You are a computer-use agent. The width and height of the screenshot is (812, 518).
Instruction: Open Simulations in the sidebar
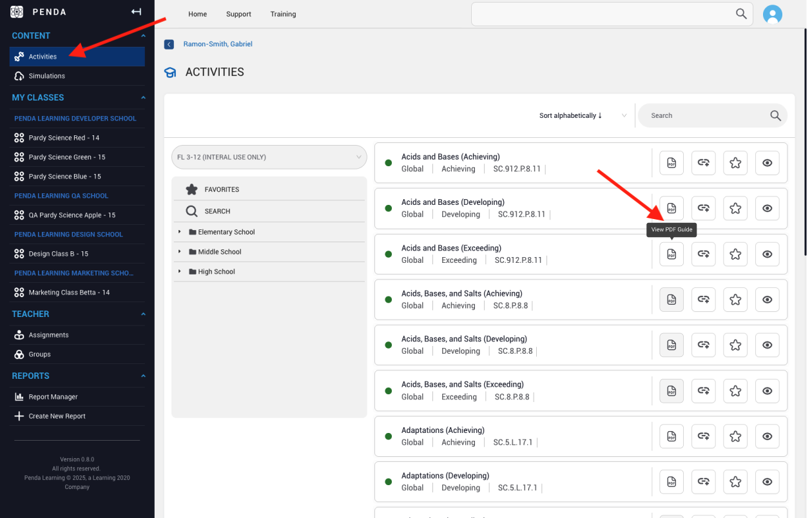[46, 76]
